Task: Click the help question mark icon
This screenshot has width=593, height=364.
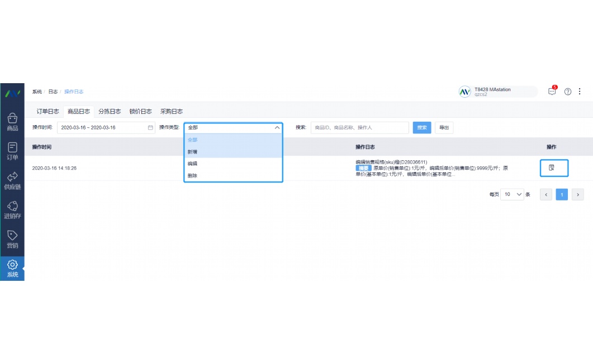Action: (568, 92)
